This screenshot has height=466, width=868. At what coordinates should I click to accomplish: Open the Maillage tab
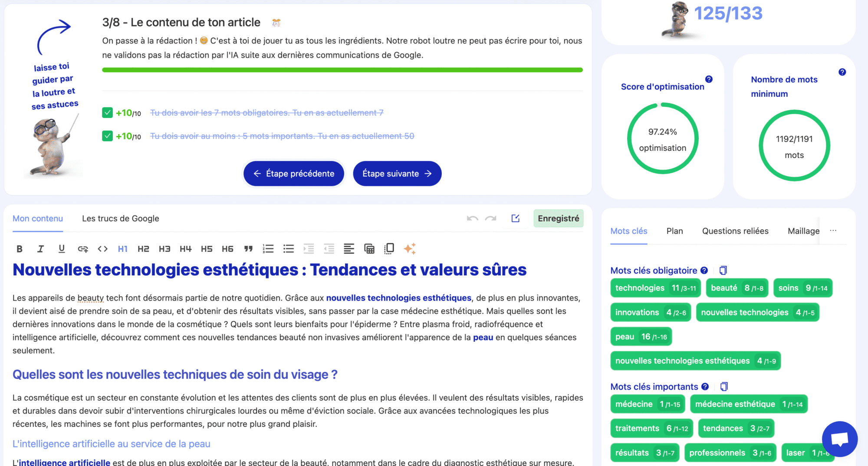pos(804,231)
